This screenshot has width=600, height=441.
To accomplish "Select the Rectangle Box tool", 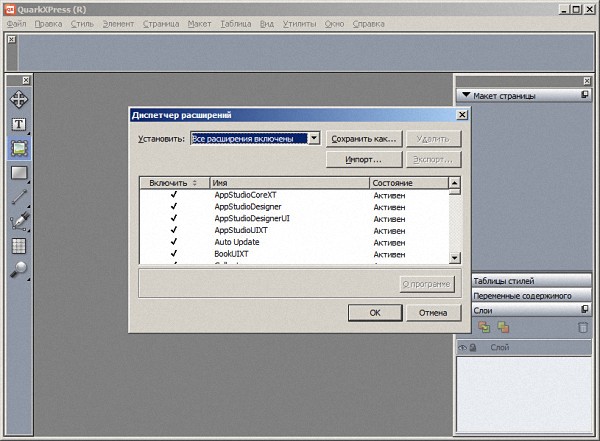I will [19, 172].
